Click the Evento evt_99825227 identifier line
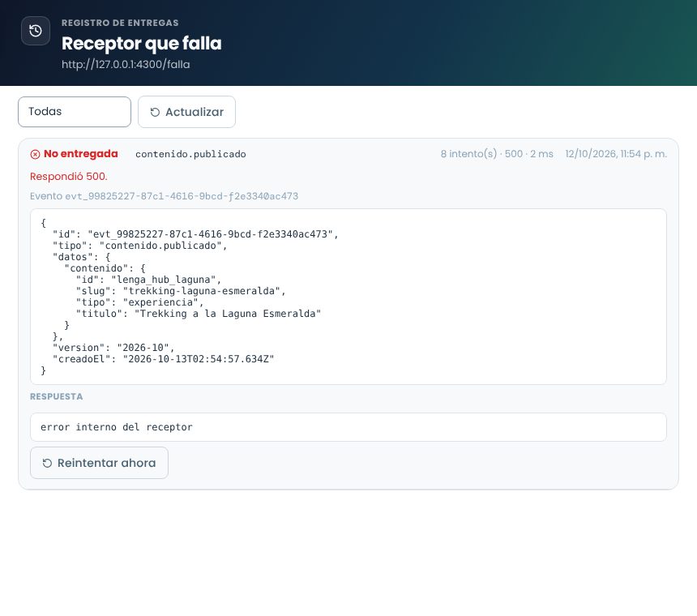The width and height of the screenshot is (697, 616). [164, 196]
